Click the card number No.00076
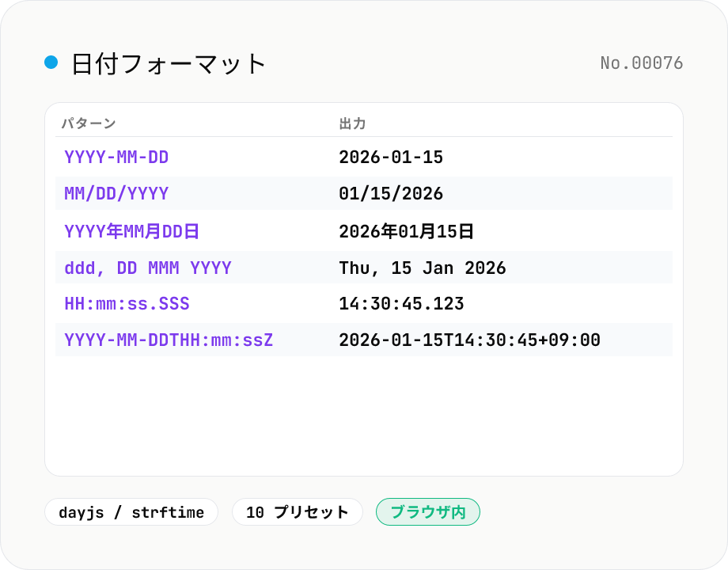The width and height of the screenshot is (728, 570). 641,63
